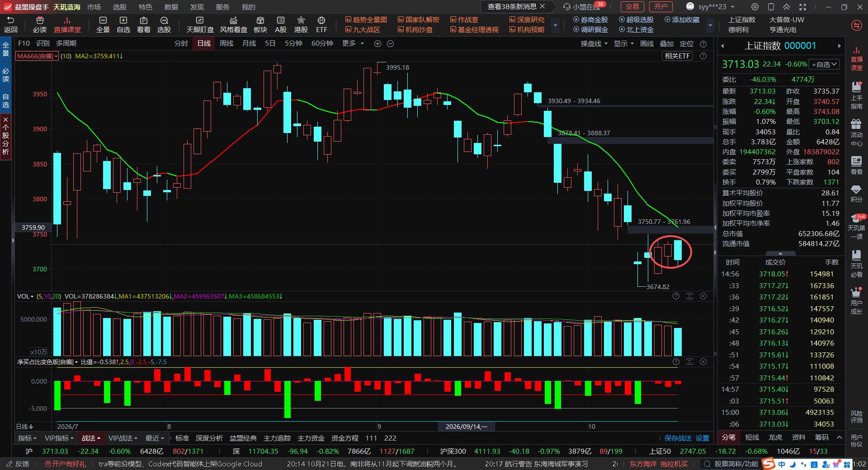Screen dimensions: 868x470
Task: Open help for the 净买占比 indicator panel
Action: coord(676,362)
